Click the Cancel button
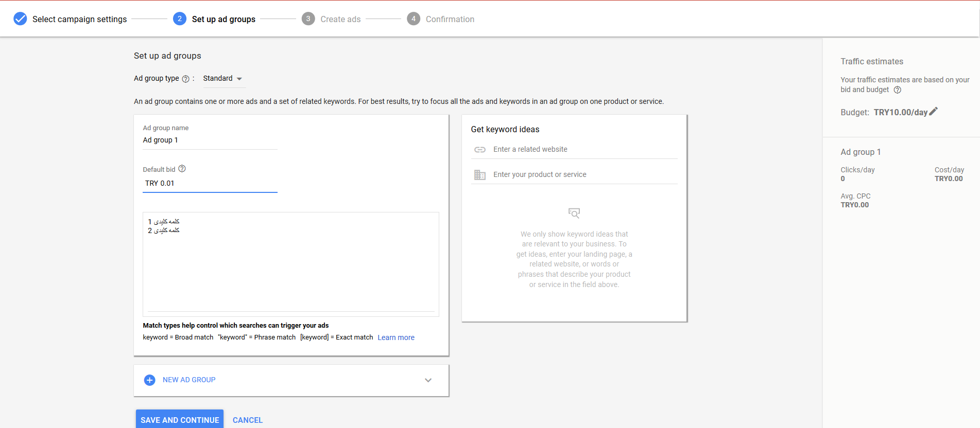Viewport: 980px width, 428px height. coord(248,420)
